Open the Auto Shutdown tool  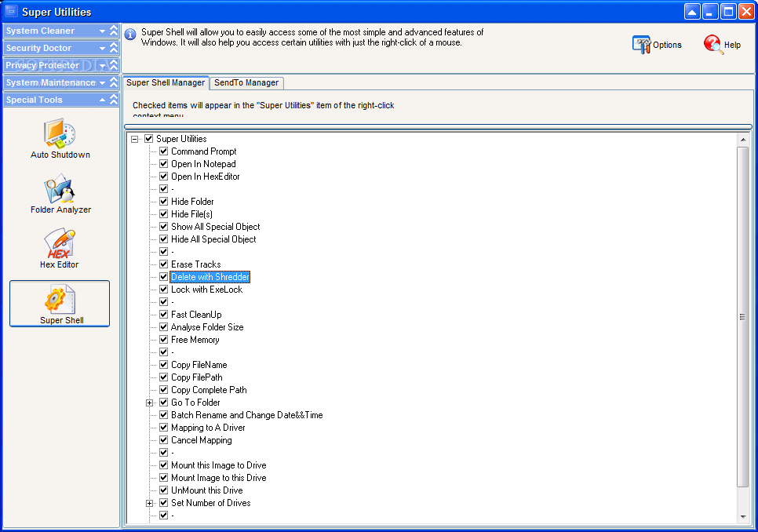tap(60, 139)
